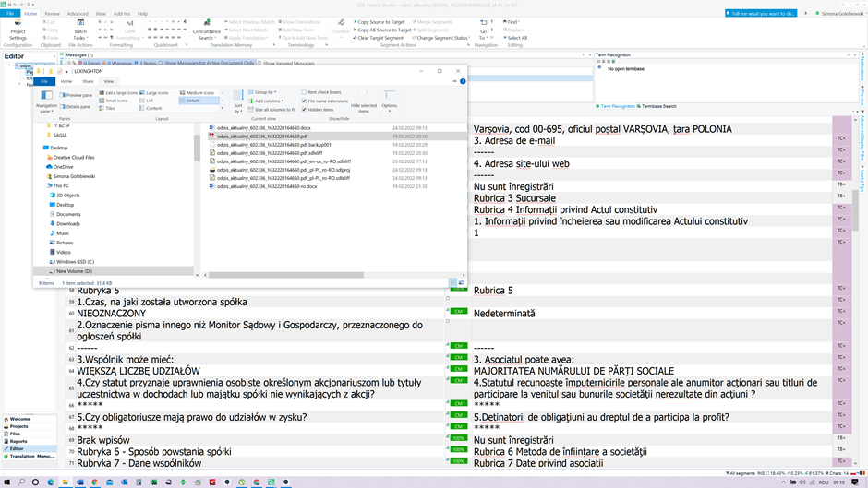Switch to the Advanced ribbon tab
This screenshot has height=488, width=868.
pyautogui.click(x=78, y=13)
